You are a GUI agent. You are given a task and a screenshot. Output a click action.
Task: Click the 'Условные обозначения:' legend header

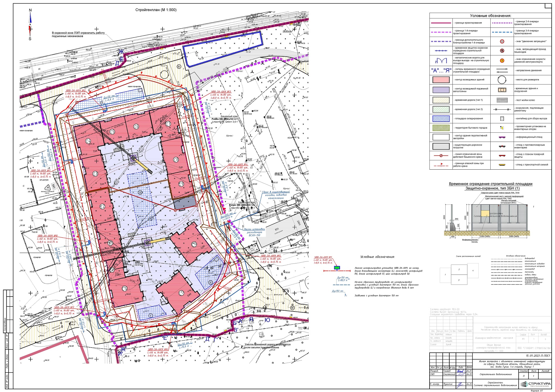click(x=490, y=16)
